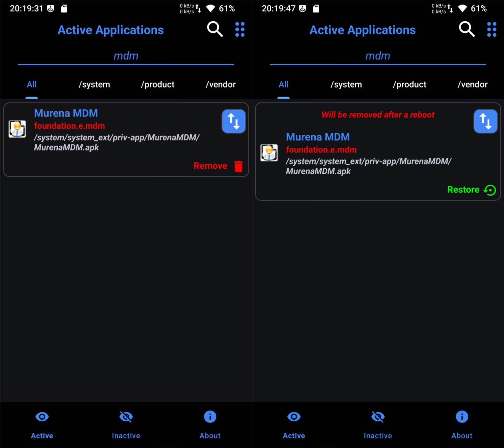
Task: Tap Murena MDM title in left card
Action: (66, 113)
